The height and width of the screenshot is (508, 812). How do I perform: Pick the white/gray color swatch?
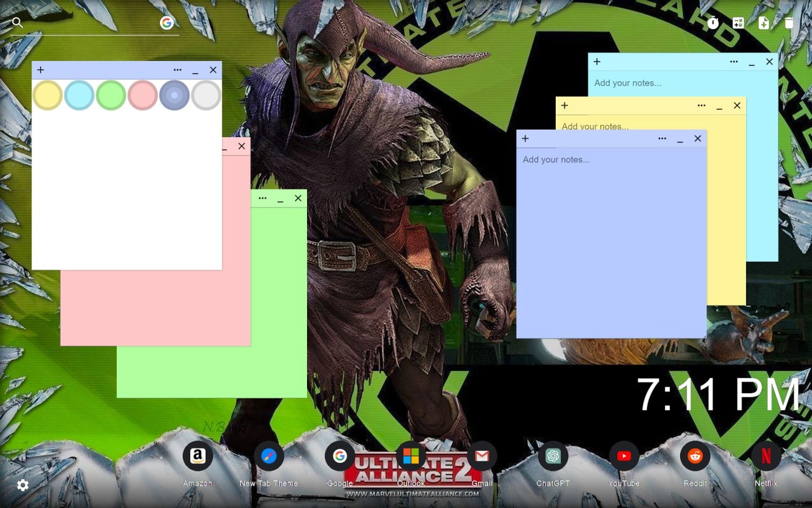[206, 95]
